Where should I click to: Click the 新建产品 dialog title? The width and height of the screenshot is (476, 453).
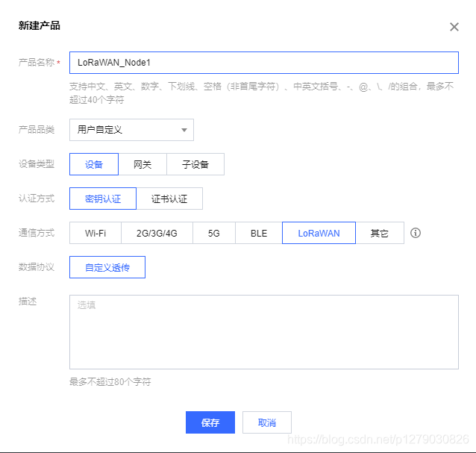39,25
